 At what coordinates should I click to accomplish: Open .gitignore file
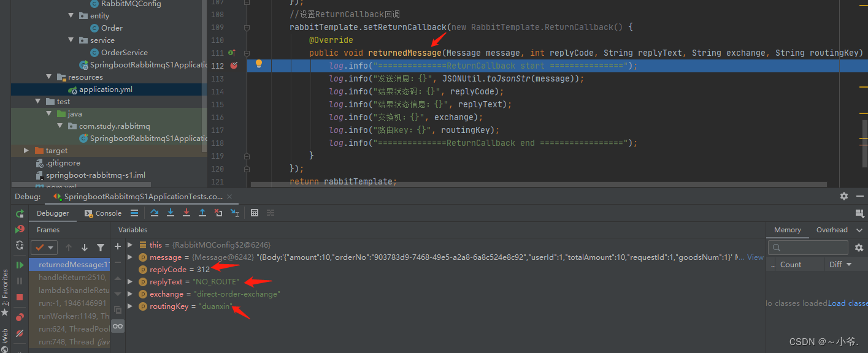[63, 163]
